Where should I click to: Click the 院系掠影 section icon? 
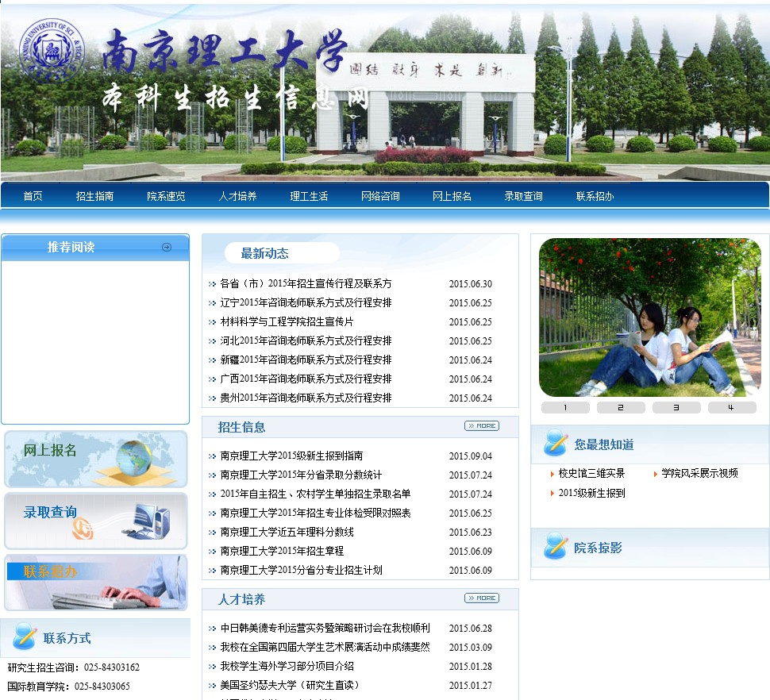(556, 546)
